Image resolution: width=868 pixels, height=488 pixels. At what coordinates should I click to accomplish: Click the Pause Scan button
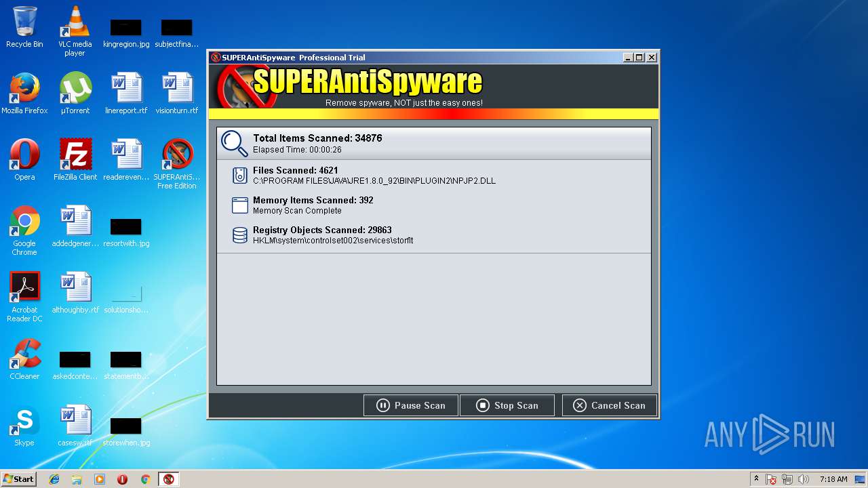(411, 405)
